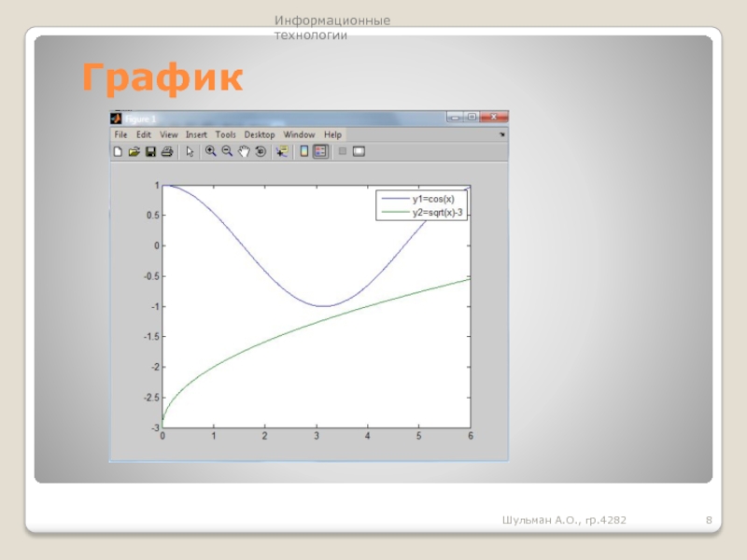Viewport: 747px width, 560px height.
Task: Activate the Pan hand tool
Action: click(244, 151)
